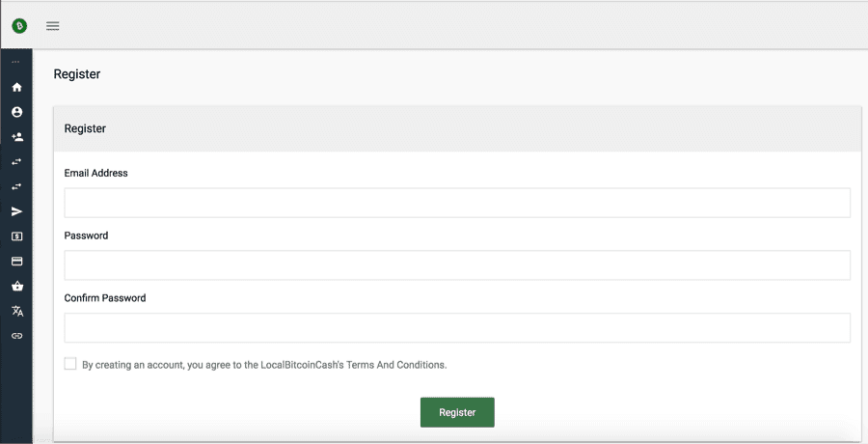Click the green LocalBitcoinCash logo
This screenshot has width=868, height=444.
(17, 26)
